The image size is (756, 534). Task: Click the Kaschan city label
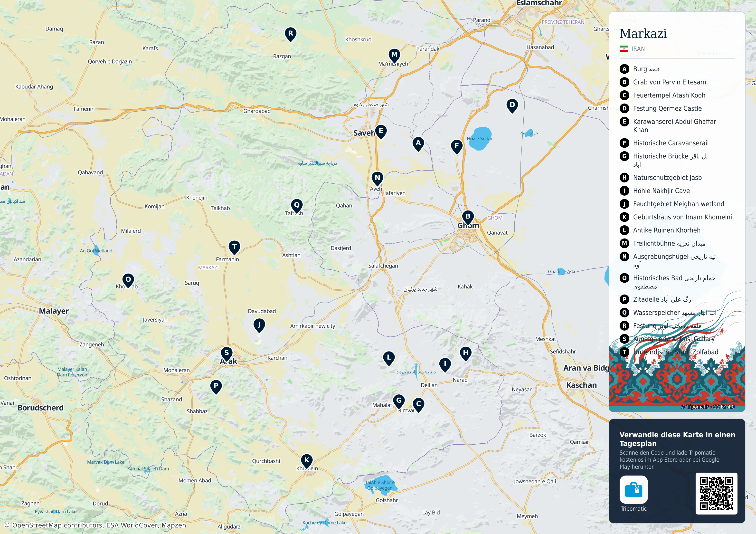click(581, 385)
